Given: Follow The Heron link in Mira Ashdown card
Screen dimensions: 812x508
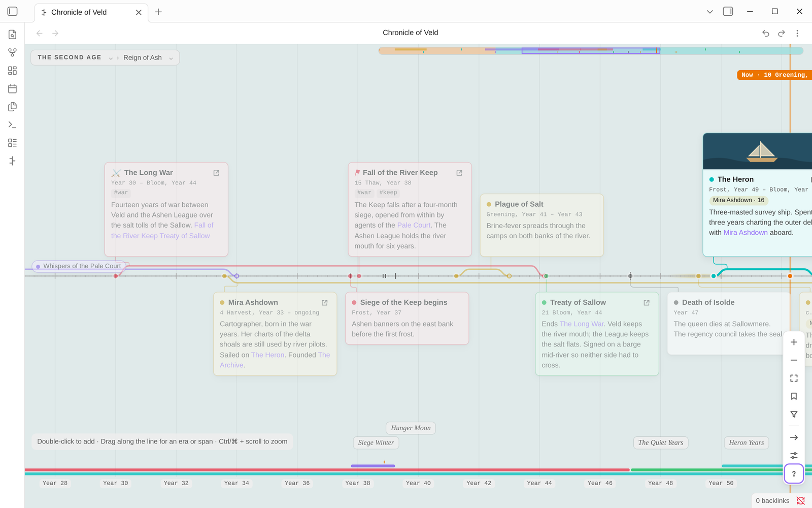Looking at the screenshot, I should (268, 355).
